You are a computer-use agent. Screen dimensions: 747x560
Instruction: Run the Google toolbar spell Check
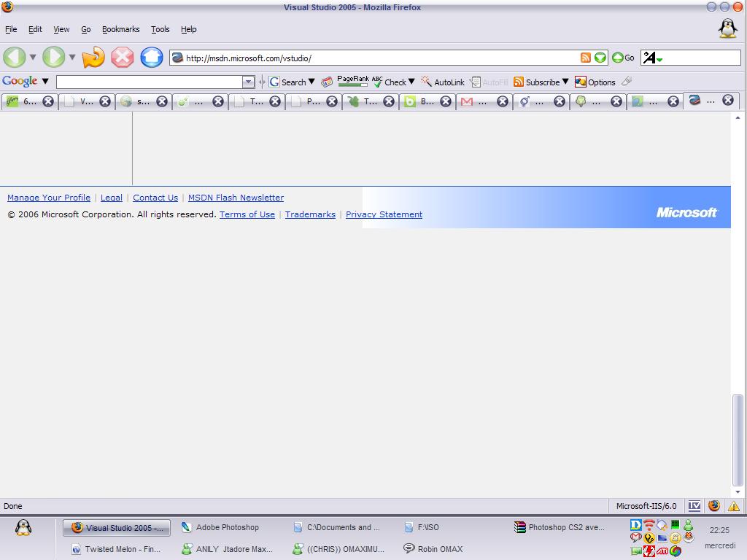(x=390, y=82)
